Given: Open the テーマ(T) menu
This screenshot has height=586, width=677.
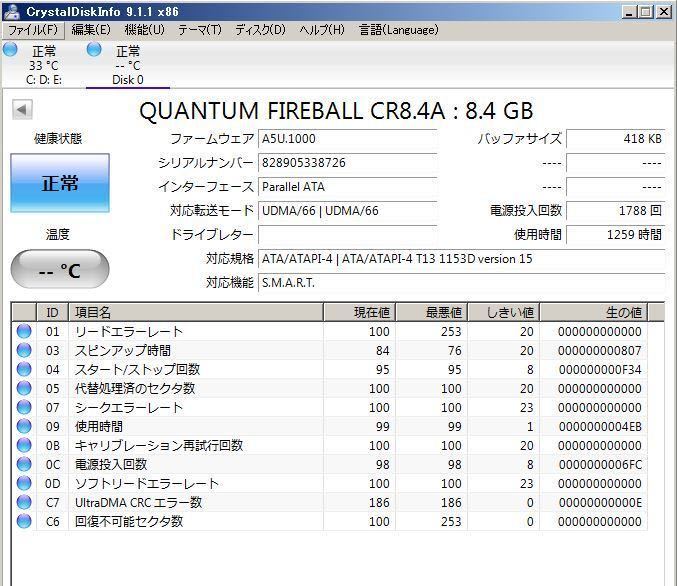Looking at the screenshot, I should (x=200, y=30).
